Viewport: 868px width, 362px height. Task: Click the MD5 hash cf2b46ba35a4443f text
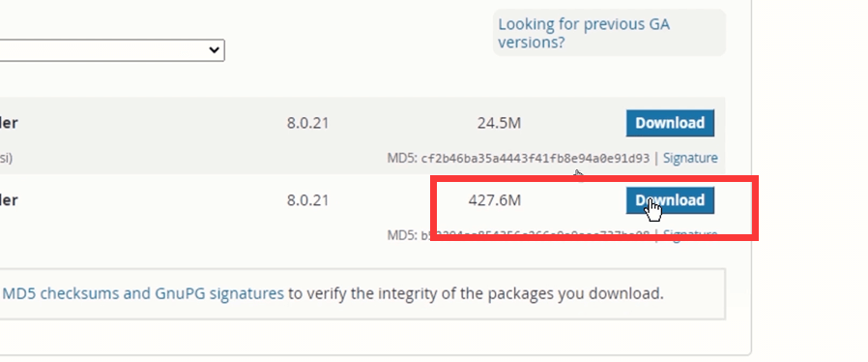click(x=535, y=159)
